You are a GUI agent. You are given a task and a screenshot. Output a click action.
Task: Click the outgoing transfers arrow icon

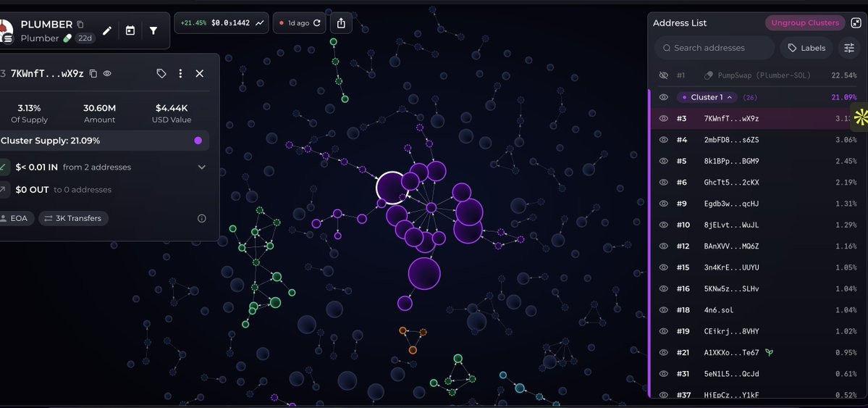point(4,190)
